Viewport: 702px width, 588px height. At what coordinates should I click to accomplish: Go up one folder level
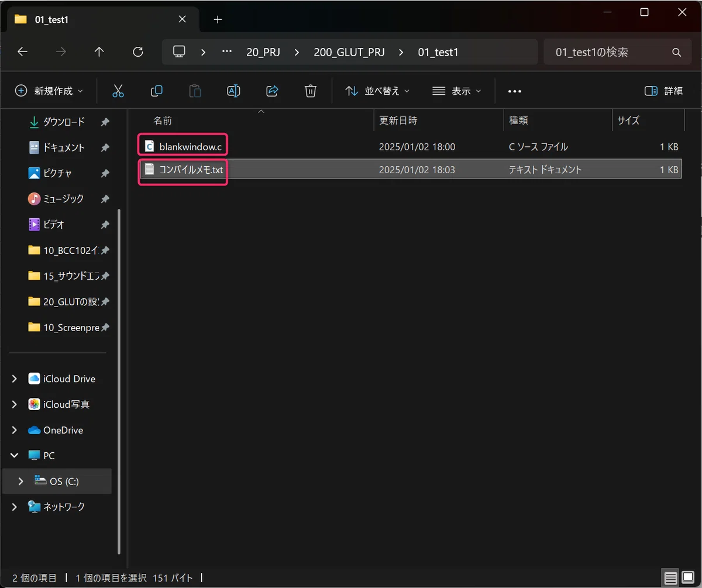click(99, 52)
